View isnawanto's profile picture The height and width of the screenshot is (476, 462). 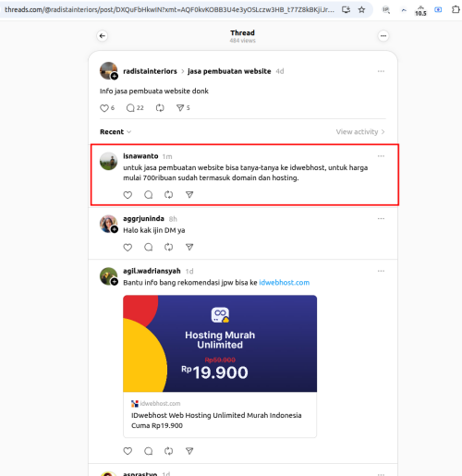(108, 161)
